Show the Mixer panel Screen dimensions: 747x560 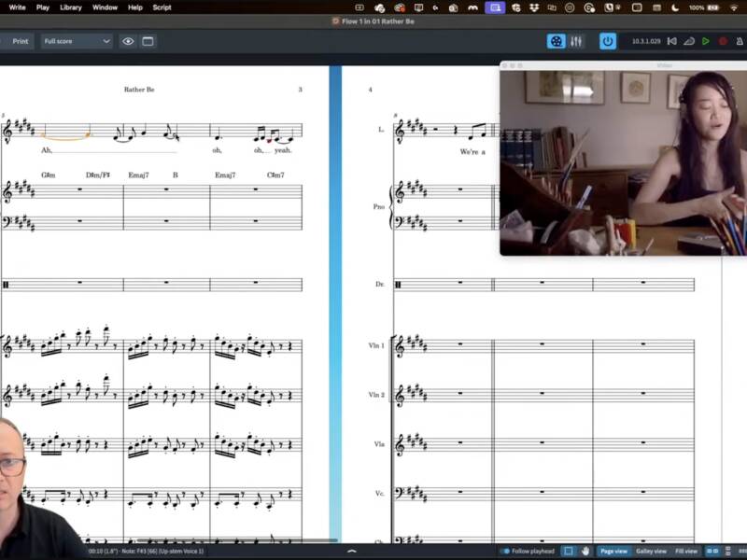click(x=576, y=41)
